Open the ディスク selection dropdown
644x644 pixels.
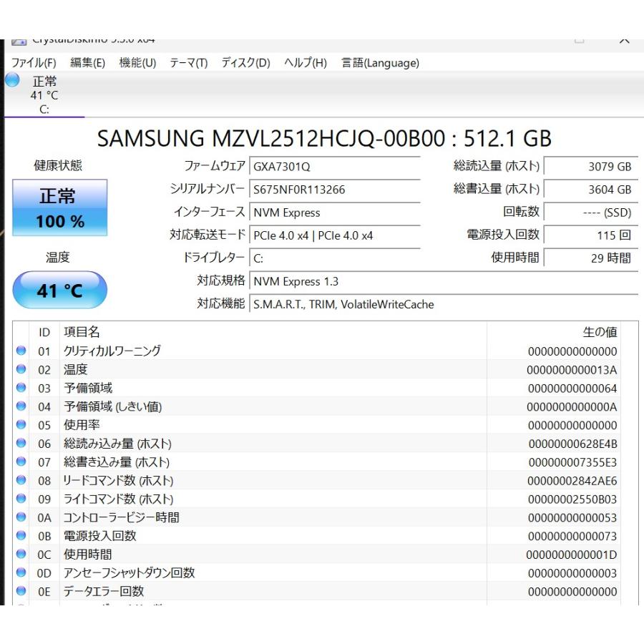(244, 63)
